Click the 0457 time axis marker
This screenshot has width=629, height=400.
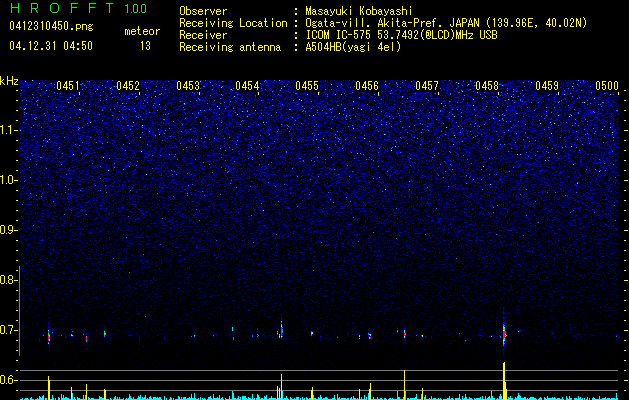coord(427,86)
